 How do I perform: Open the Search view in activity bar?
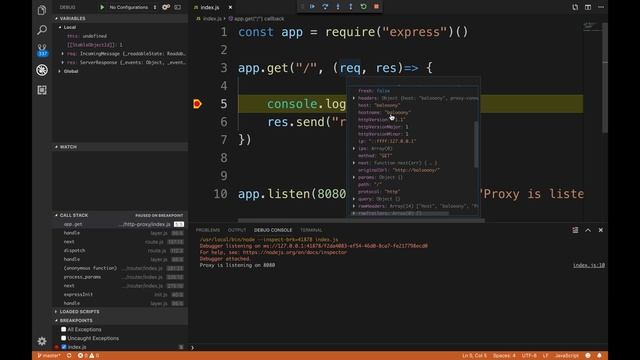coord(42,30)
